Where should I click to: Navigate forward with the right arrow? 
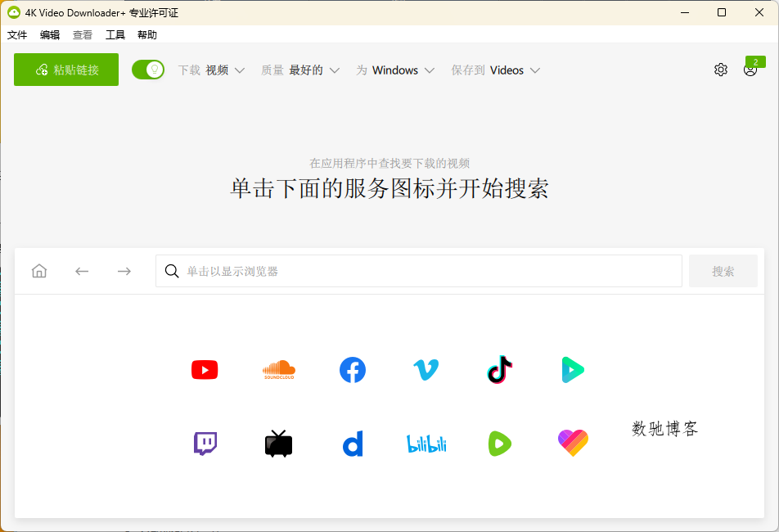[x=124, y=271]
